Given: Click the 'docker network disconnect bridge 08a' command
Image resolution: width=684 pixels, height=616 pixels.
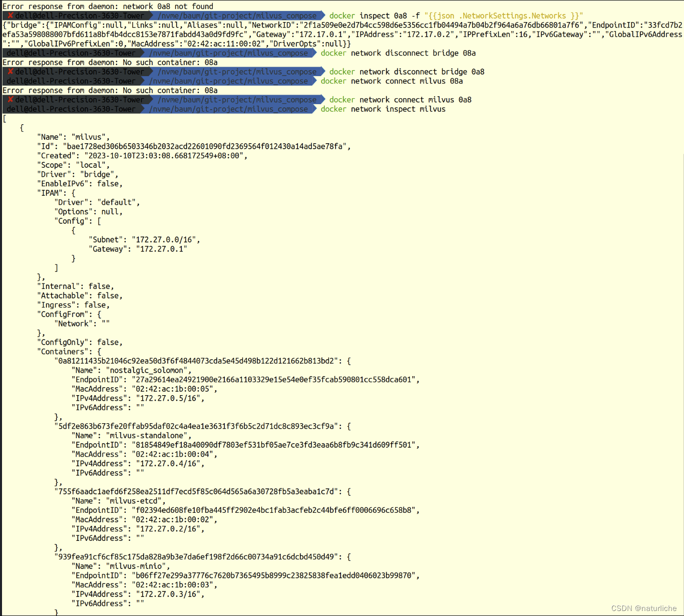Looking at the screenshot, I should pyautogui.click(x=398, y=53).
